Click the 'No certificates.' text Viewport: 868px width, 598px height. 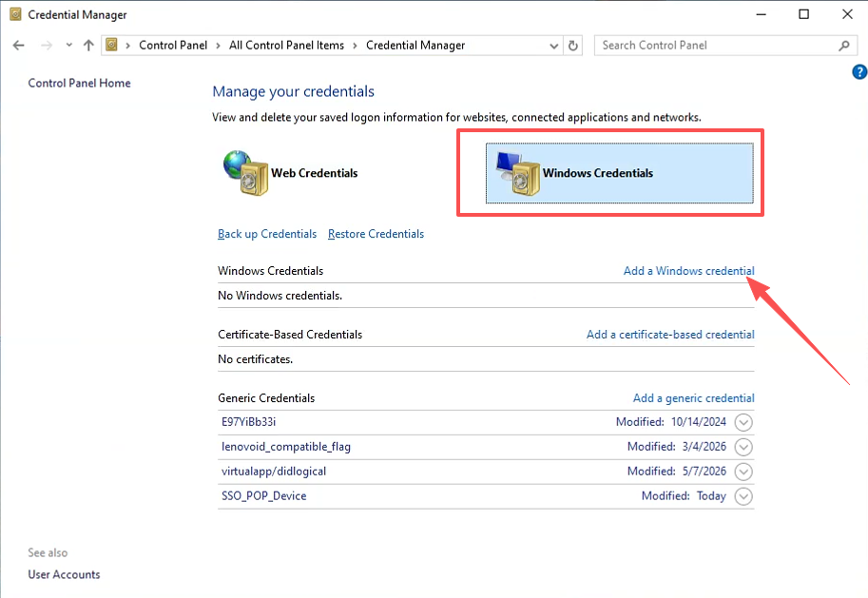(x=255, y=359)
